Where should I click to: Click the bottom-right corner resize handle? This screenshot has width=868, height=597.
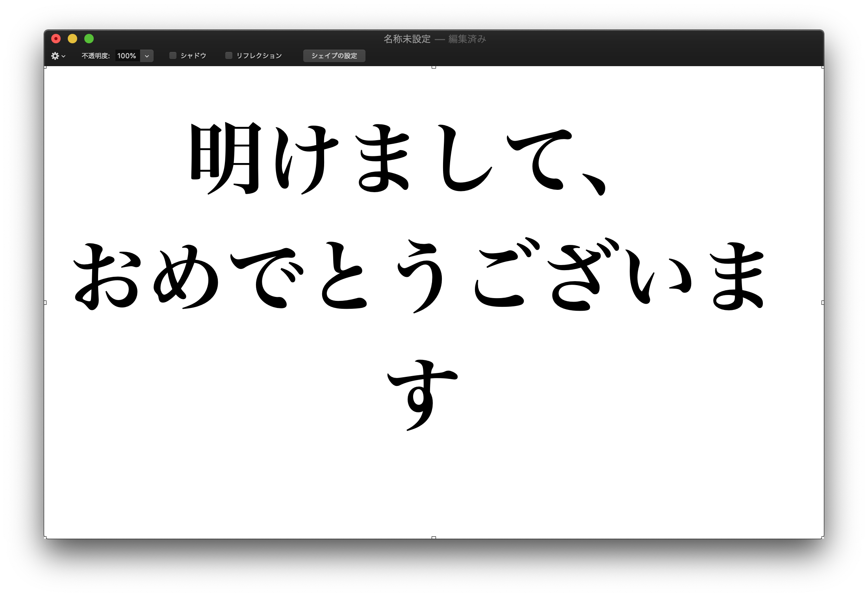[x=823, y=538]
